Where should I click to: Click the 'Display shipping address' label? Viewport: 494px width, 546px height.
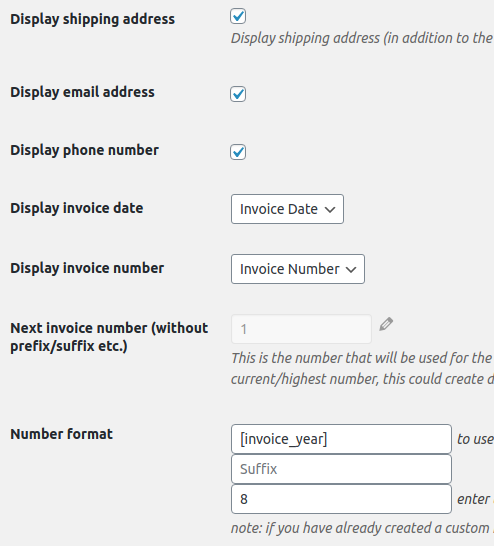tap(93, 19)
